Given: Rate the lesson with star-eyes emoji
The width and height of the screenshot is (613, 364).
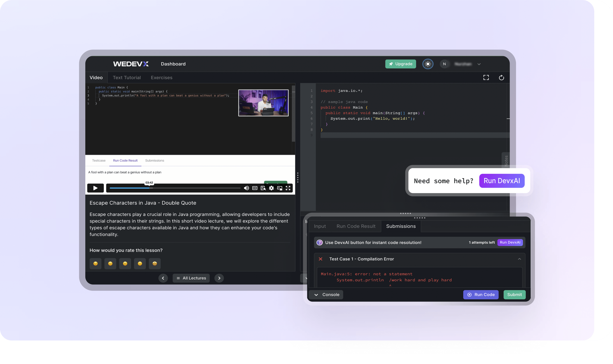Looking at the screenshot, I should (x=155, y=263).
